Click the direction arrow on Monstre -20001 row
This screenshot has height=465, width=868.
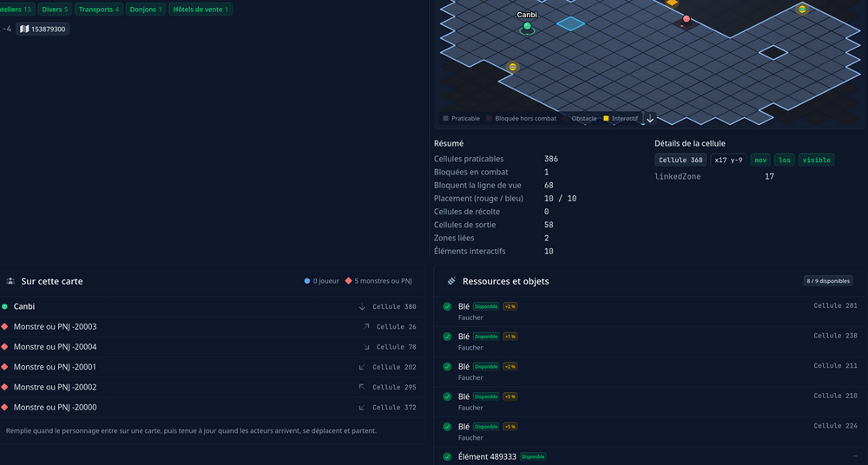[x=362, y=367]
